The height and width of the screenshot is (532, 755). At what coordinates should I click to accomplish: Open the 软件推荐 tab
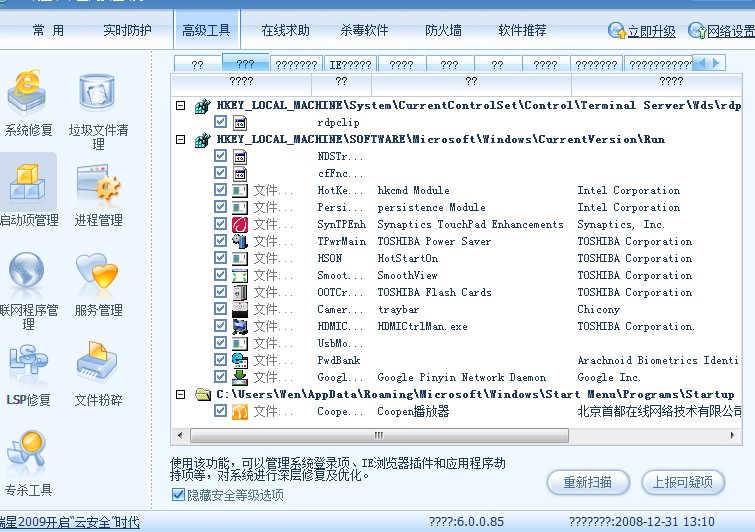click(522, 31)
